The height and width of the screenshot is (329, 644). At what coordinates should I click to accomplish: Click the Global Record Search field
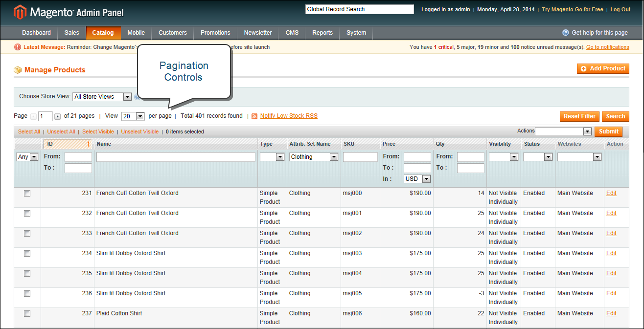pos(360,9)
